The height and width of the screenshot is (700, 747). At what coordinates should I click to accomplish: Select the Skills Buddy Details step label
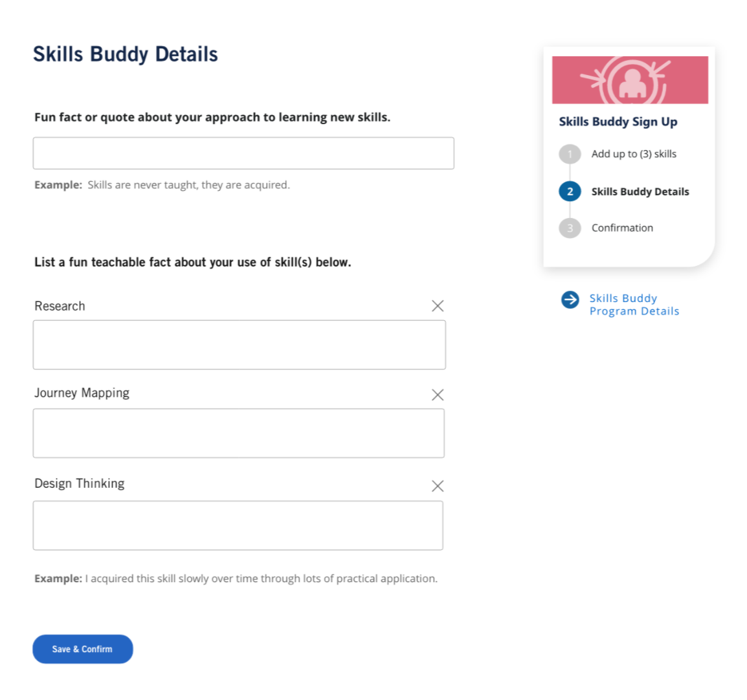tap(640, 192)
